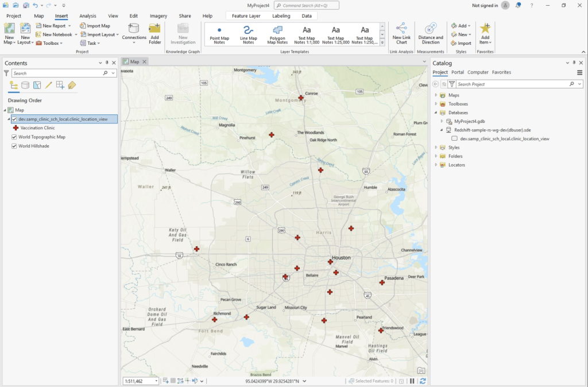
Task: Expand MyProject4.gdb in Catalog
Action: [443, 121]
